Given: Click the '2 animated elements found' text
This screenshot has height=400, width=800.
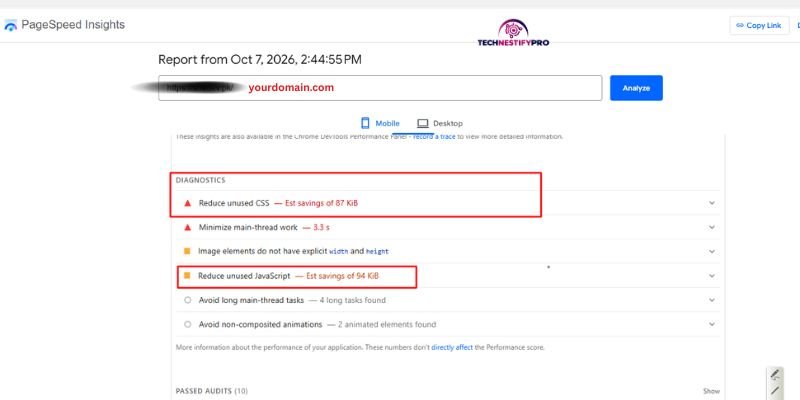Looking at the screenshot, I should pos(387,324).
